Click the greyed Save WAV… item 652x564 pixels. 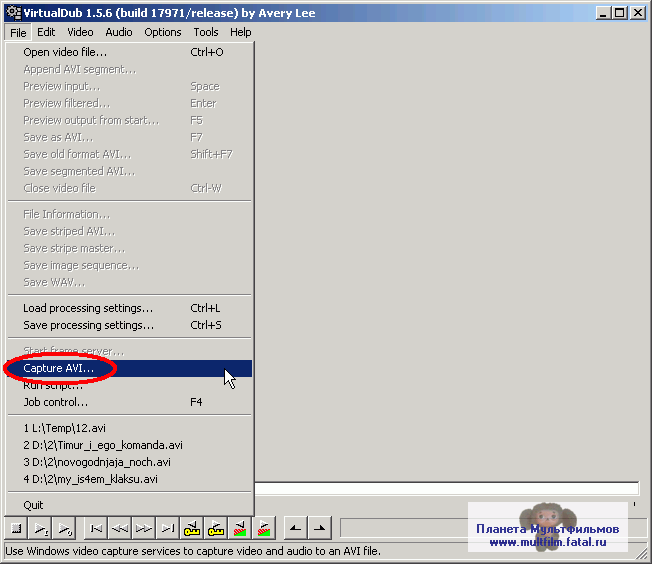(130, 282)
